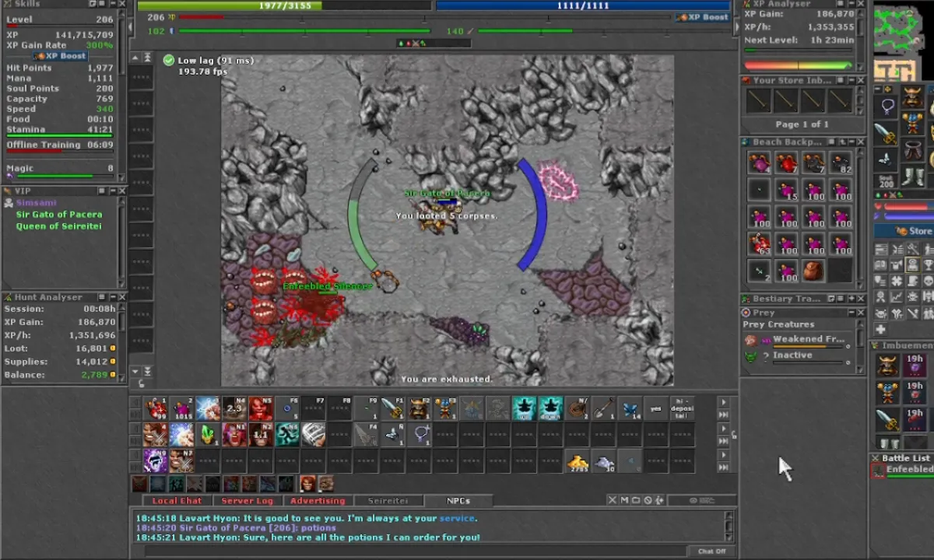Activate the blue armor hotkey slot F3
This screenshot has width=934, height=560.
click(445, 408)
